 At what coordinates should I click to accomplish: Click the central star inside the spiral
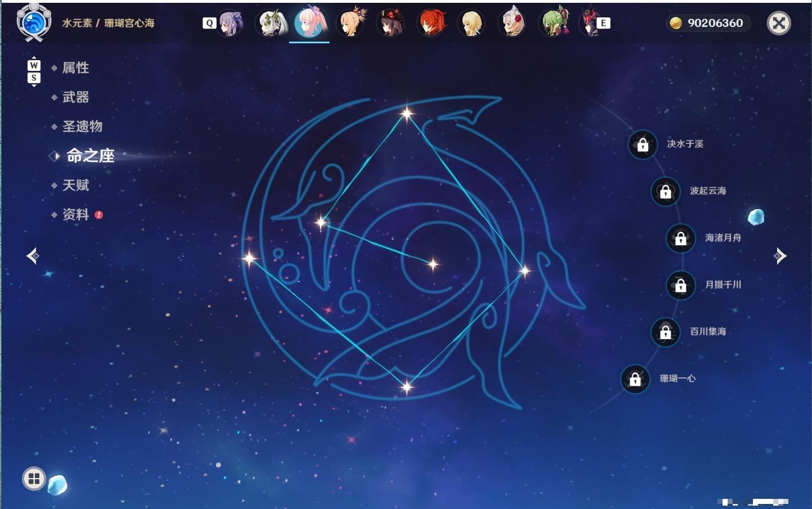(x=433, y=264)
